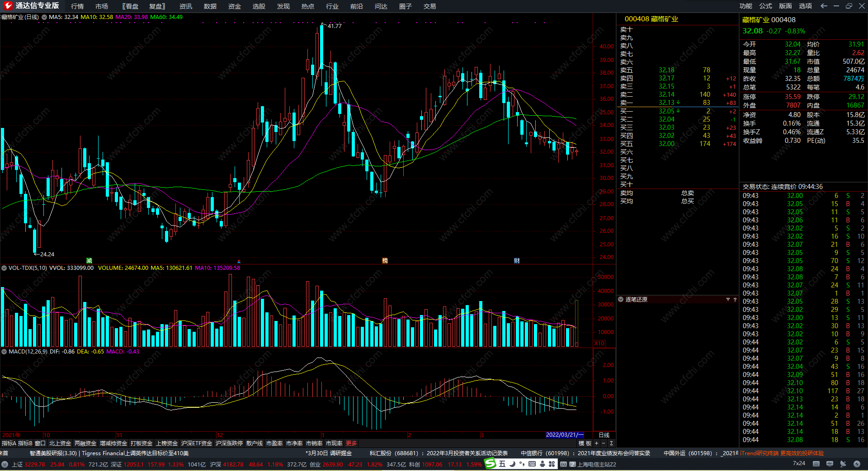This screenshot has width=868, height=471.
Task: Click the numbered 2 badge icon
Action: click(x=572, y=464)
